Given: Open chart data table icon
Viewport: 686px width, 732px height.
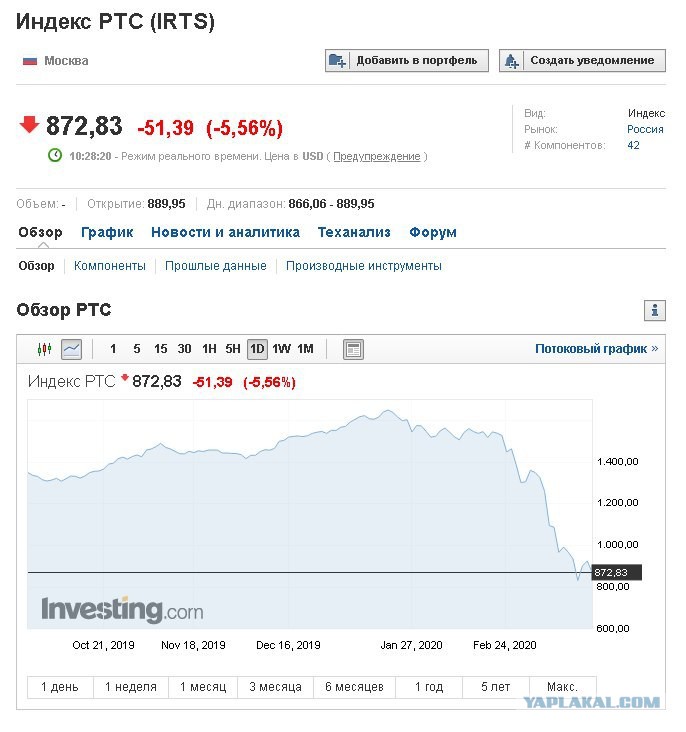Looking at the screenshot, I should click(x=353, y=349).
